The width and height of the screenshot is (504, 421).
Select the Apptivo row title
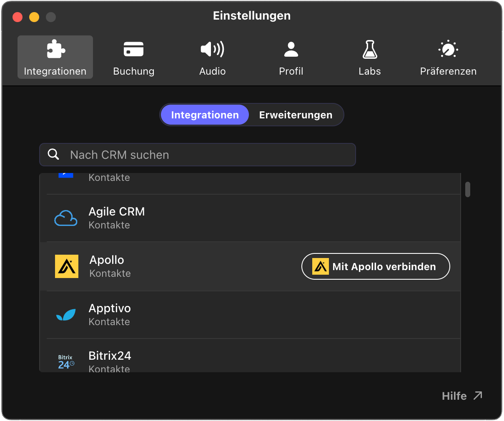(110, 308)
